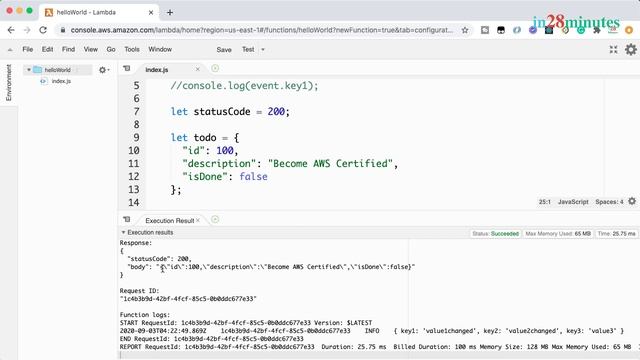Open editor preferences gear icon

pyautogui.click(x=631, y=49)
